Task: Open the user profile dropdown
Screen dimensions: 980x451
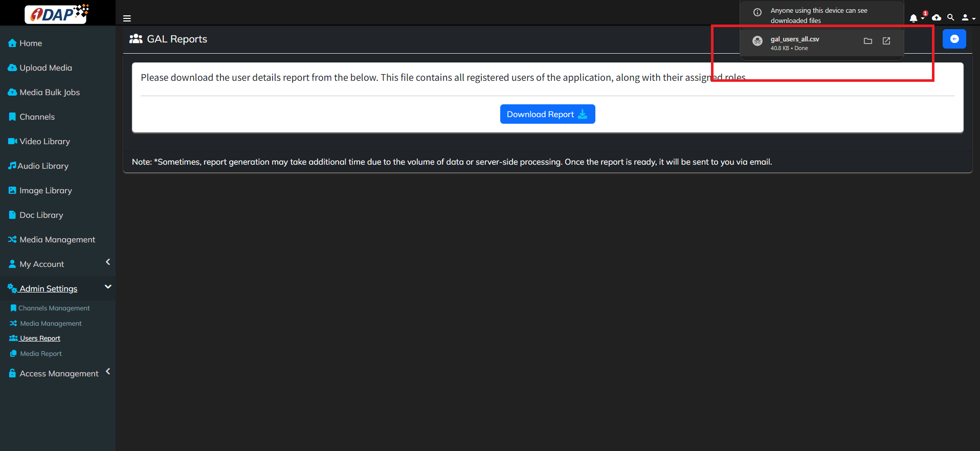Action: coord(968,18)
